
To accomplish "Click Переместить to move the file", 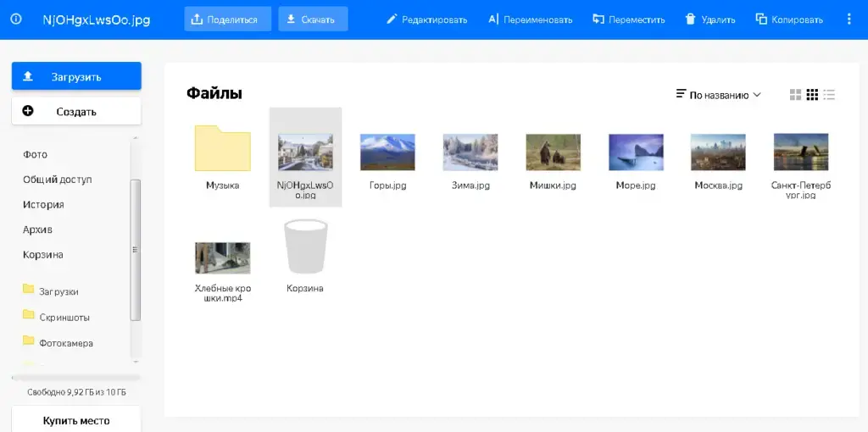I will click(x=628, y=19).
